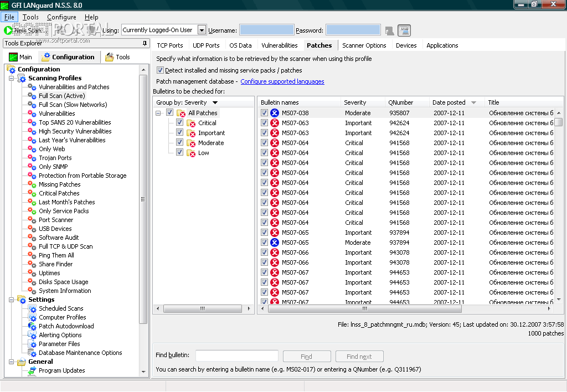The image size is (567, 392).
Task: Click the Critical severity folder icon
Action: pyautogui.click(x=191, y=123)
